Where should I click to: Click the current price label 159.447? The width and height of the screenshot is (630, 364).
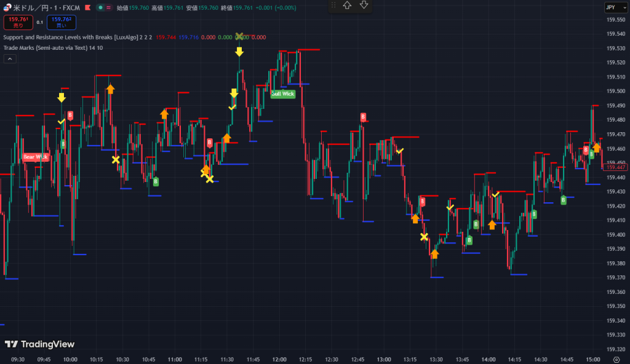pos(615,167)
